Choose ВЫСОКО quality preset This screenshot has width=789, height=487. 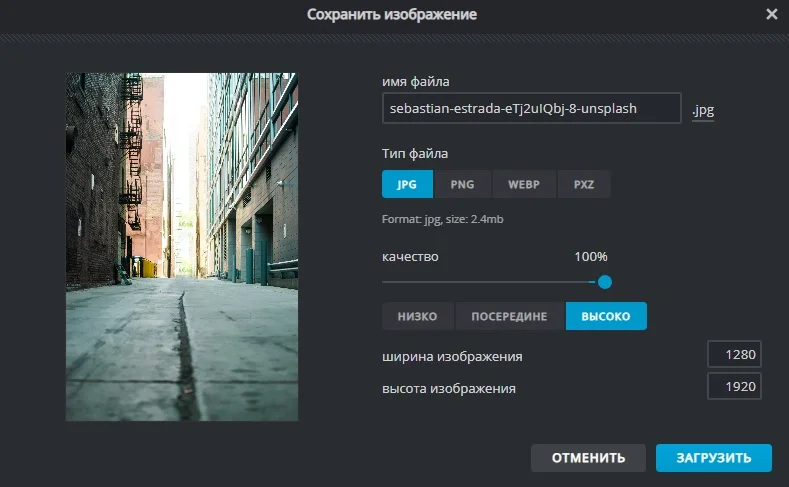click(x=606, y=316)
